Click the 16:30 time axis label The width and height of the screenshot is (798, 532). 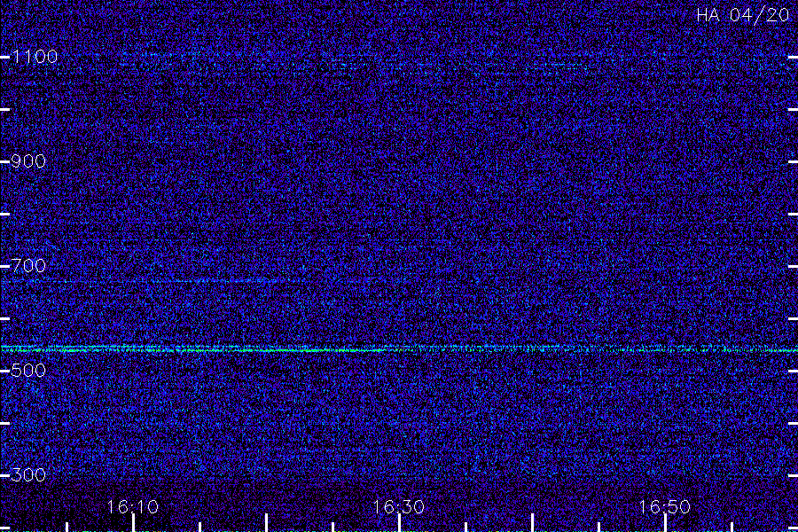(398, 507)
